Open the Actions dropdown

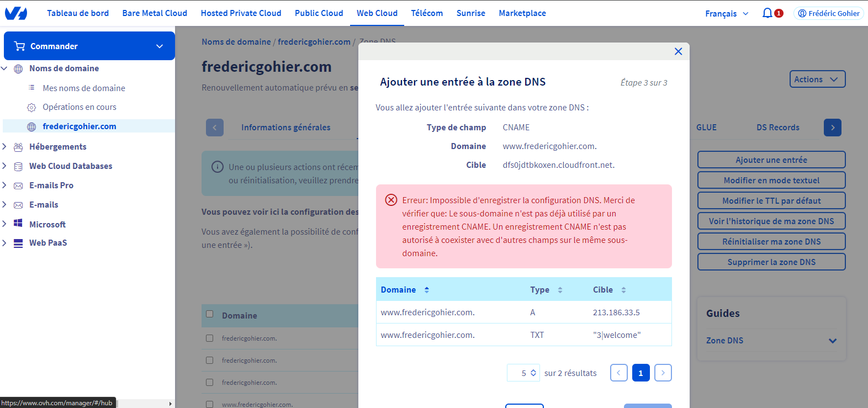coord(817,79)
